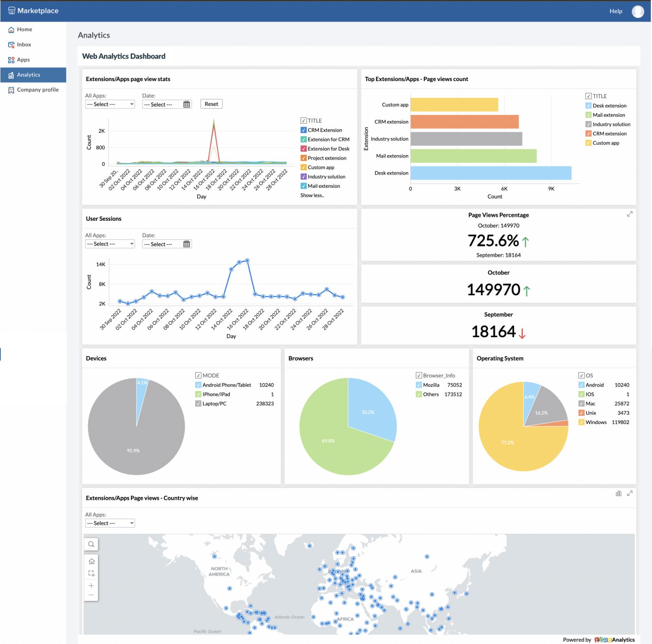Expand the Page Views Percentage widget
This screenshot has width=652, height=644.
[630, 214]
